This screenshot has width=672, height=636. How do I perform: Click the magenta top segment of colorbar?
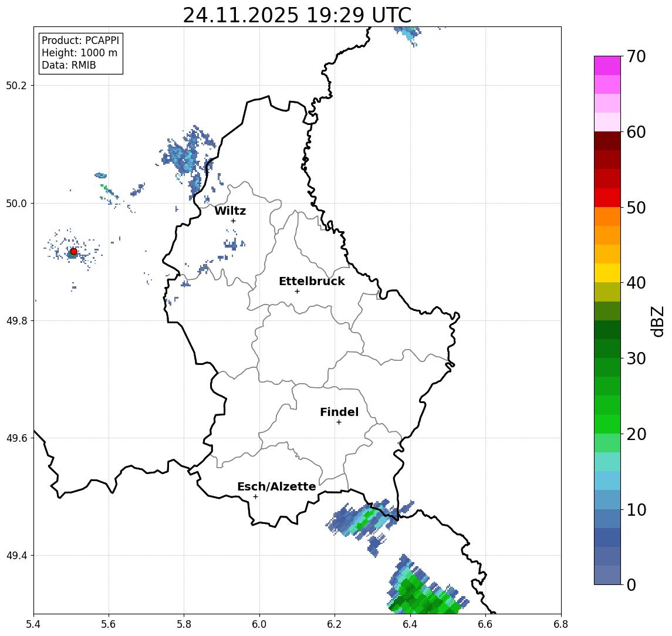607,66
